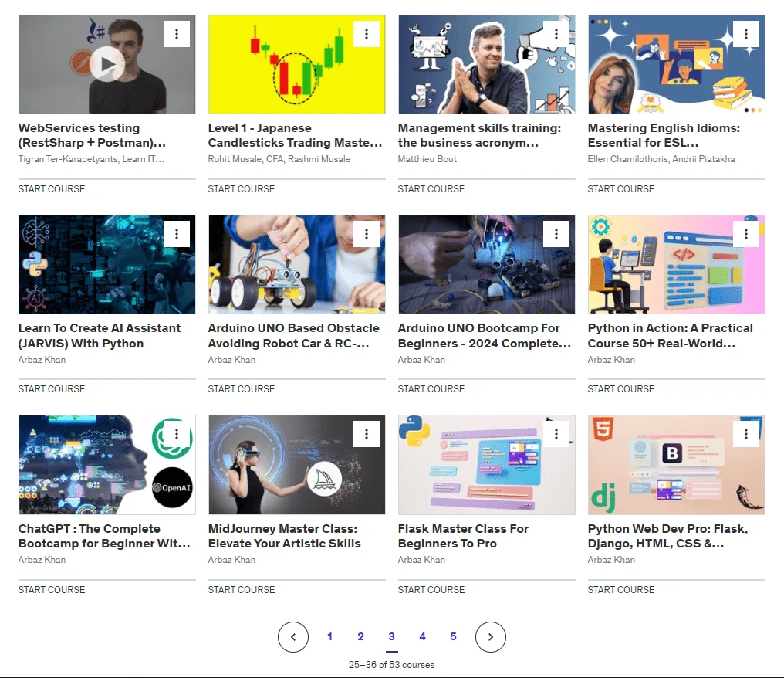Open Management skills training thumbnail
The height and width of the screenshot is (678, 784).
point(486,64)
